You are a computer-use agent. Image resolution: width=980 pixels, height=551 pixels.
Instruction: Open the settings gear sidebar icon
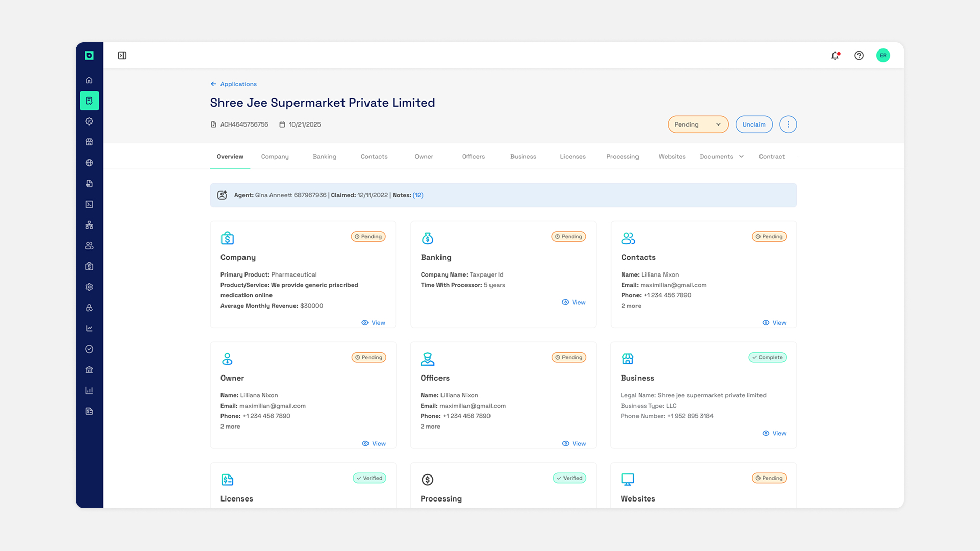[89, 287]
